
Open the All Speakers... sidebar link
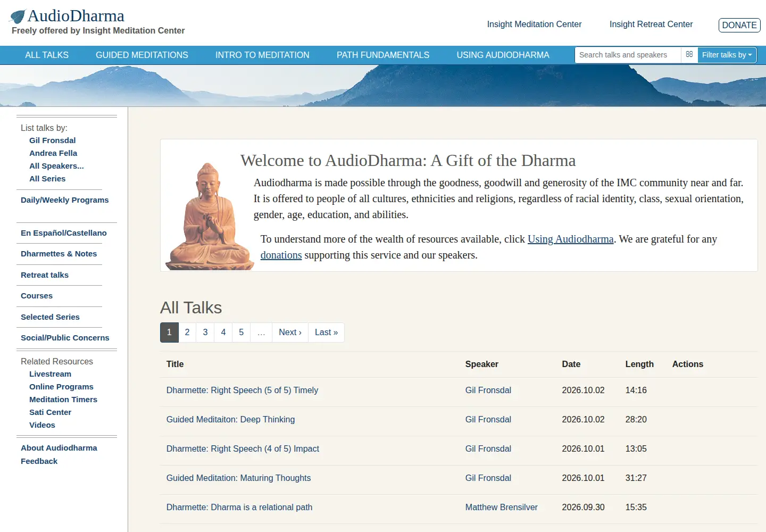[x=56, y=166]
